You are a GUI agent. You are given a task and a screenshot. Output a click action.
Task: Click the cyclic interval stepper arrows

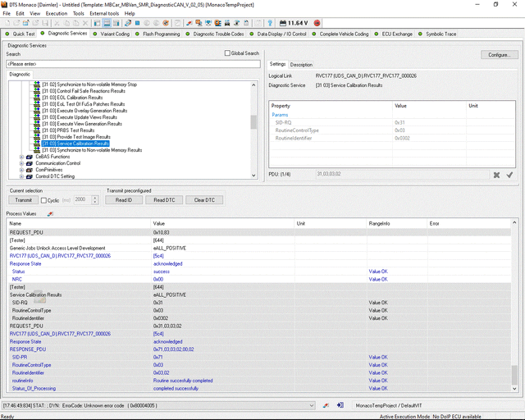(x=95, y=200)
